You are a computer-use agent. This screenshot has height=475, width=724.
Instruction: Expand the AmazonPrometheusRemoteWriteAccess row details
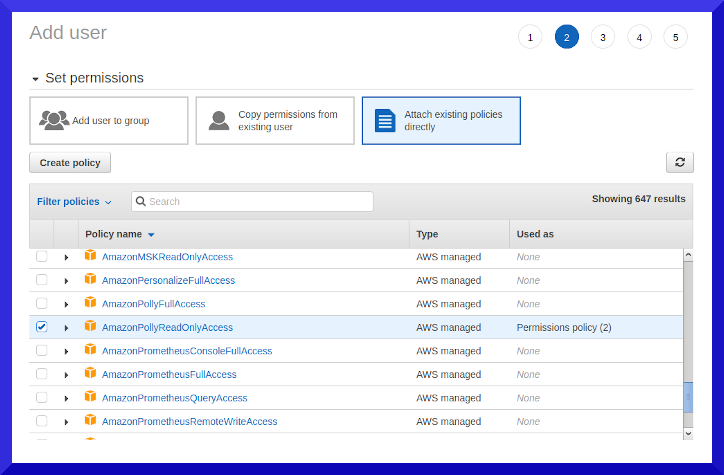tap(66, 422)
